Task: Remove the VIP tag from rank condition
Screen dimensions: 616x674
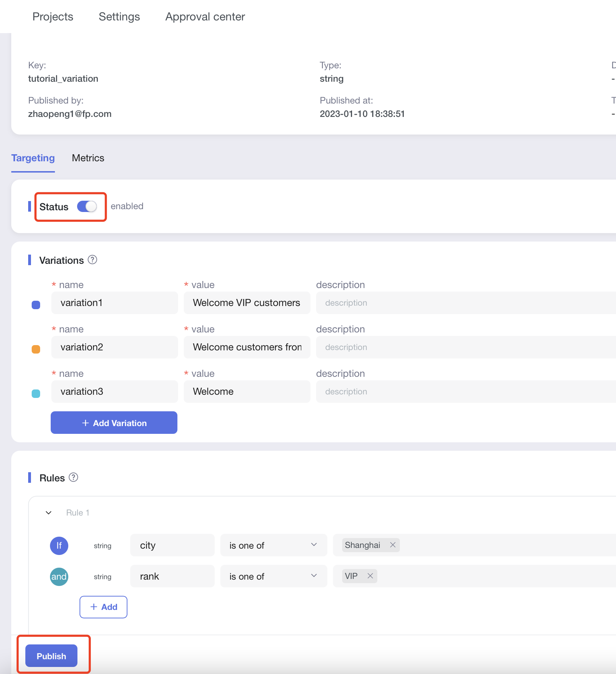Action: point(370,576)
